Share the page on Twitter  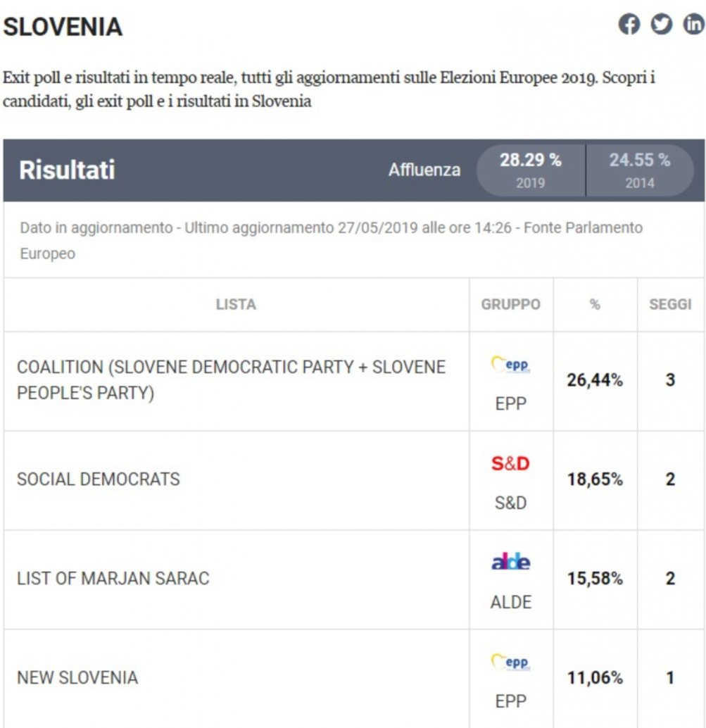tap(662, 24)
